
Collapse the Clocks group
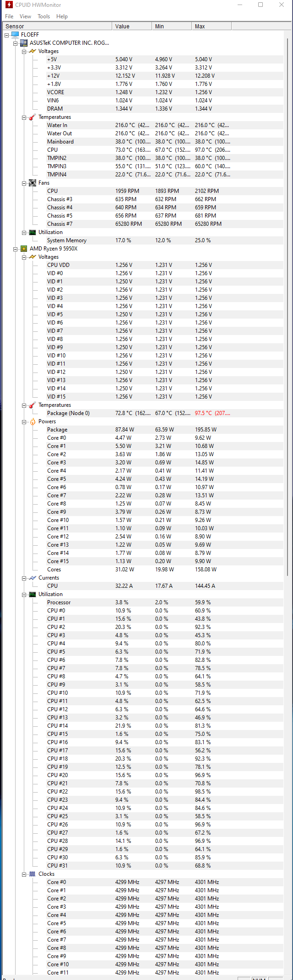click(24, 874)
